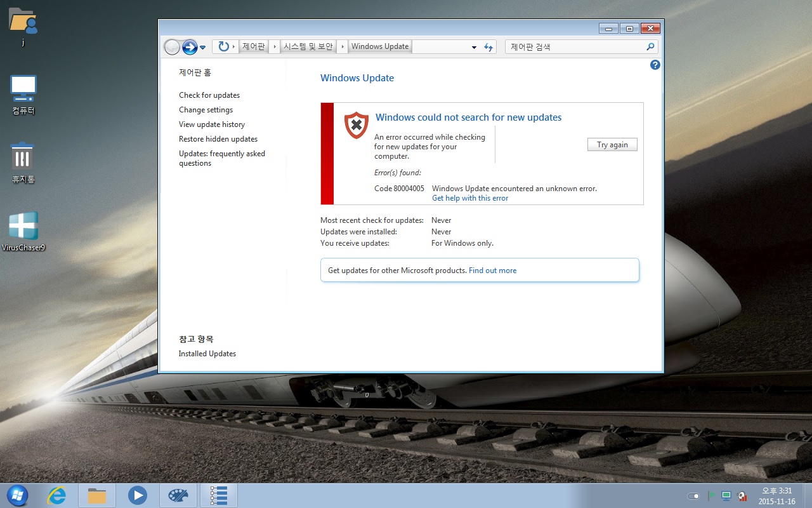Click the network monitor tray icon

click(726, 495)
